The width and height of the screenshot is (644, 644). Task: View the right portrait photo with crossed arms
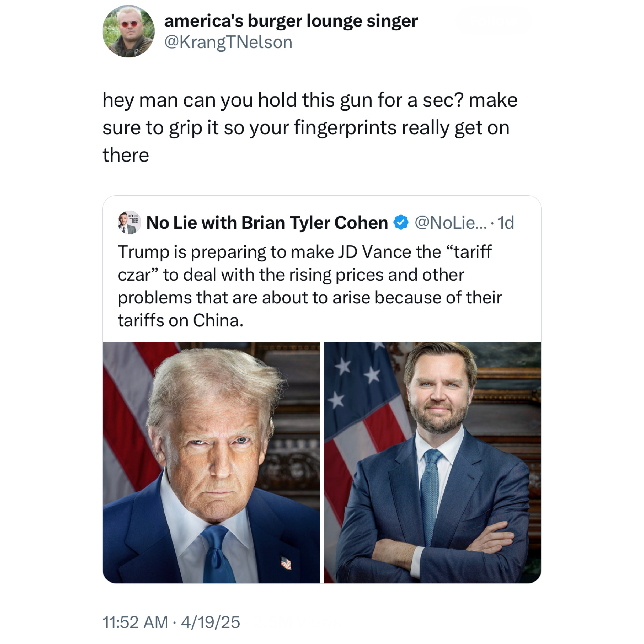point(433,462)
